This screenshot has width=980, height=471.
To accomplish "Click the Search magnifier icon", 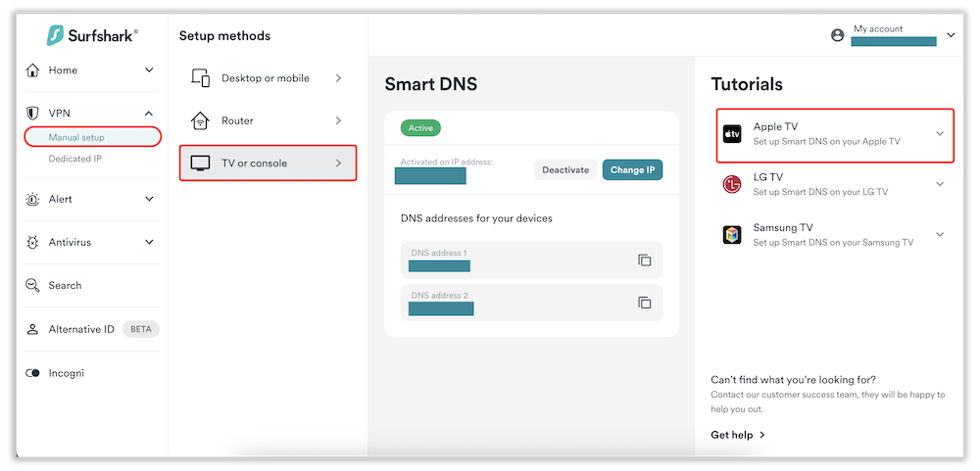I will (32, 286).
